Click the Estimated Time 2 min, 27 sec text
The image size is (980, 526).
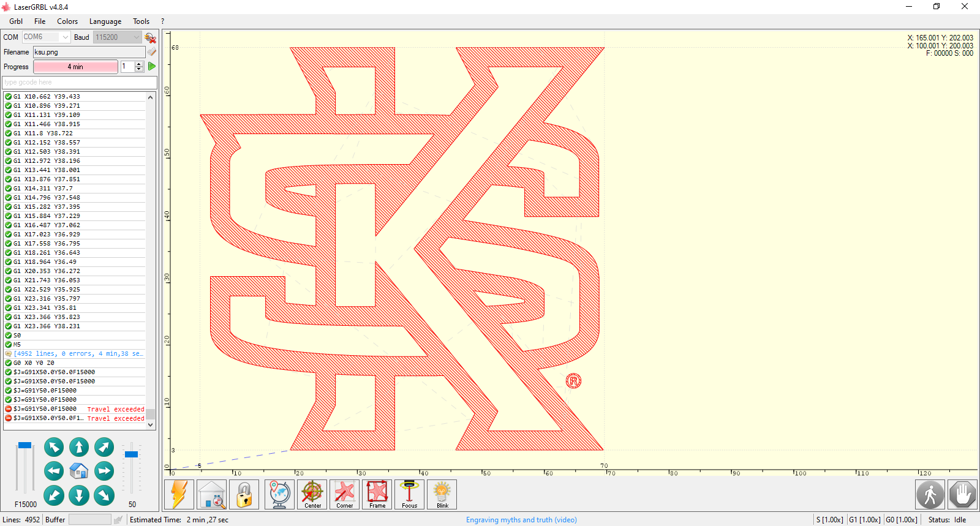click(x=179, y=520)
